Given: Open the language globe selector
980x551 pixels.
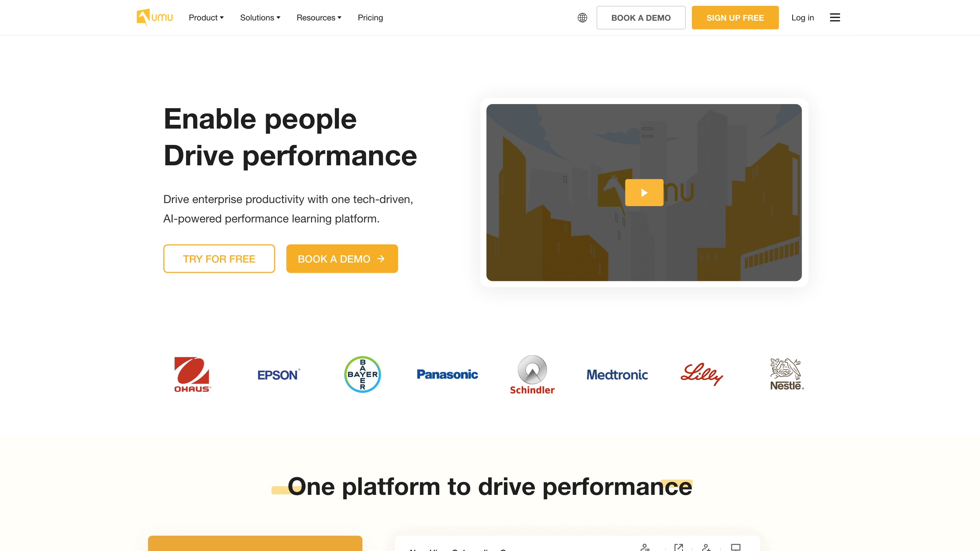Looking at the screenshot, I should (x=582, y=17).
